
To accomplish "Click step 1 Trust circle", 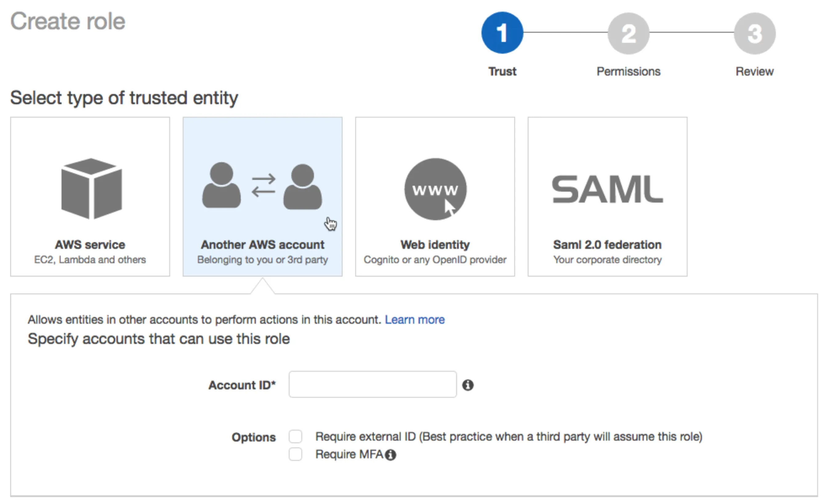I will [502, 33].
